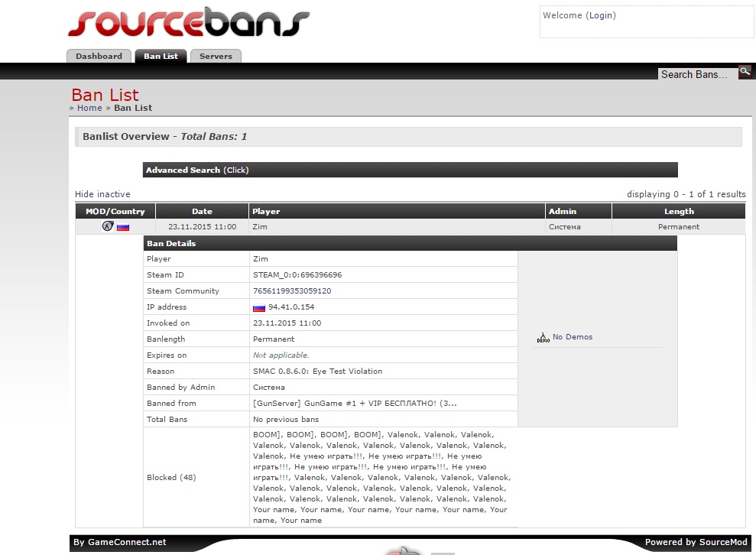
Task: Click the Ban Details header bar
Action: pos(410,244)
